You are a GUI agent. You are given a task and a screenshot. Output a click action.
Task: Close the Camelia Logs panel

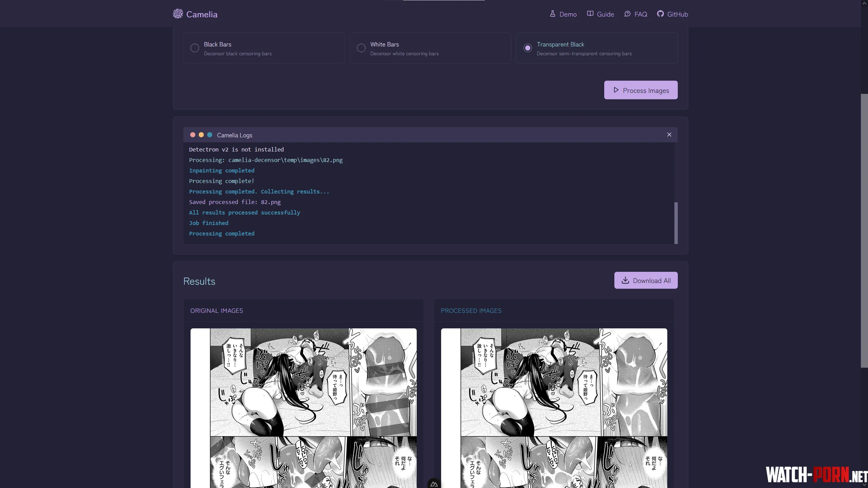(x=669, y=135)
